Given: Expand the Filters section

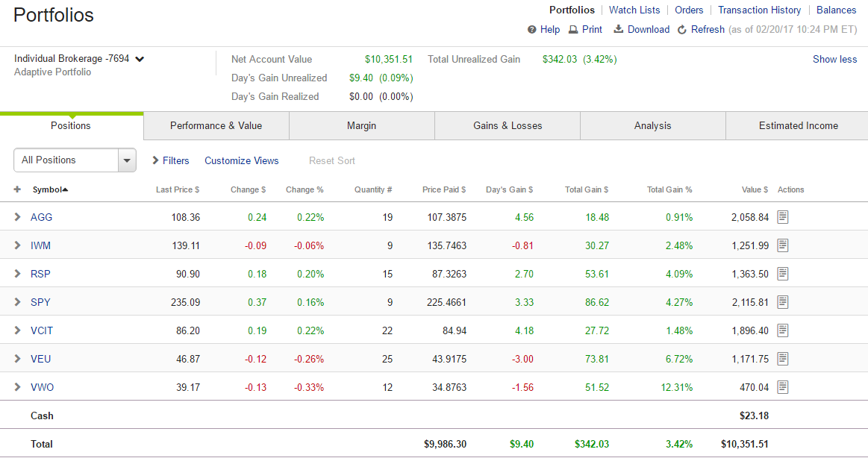Looking at the screenshot, I should [171, 160].
